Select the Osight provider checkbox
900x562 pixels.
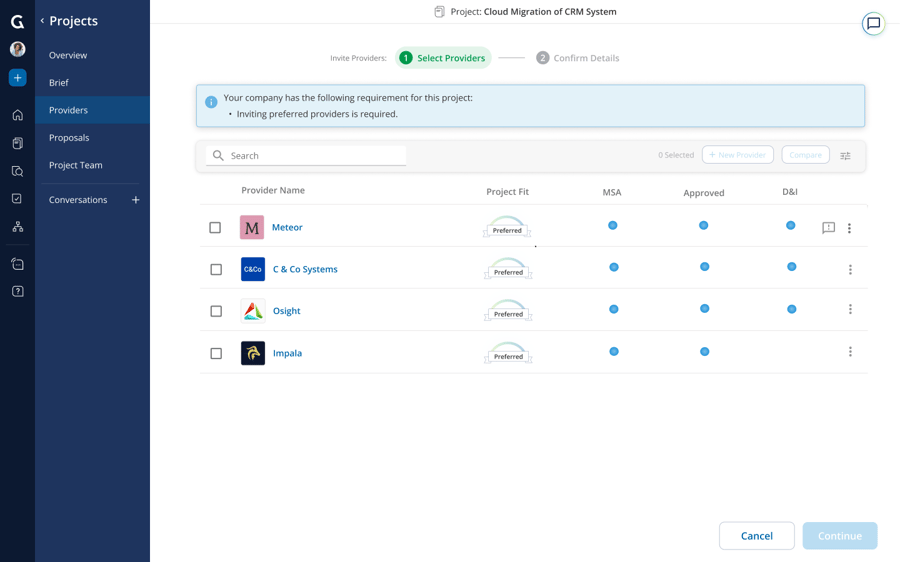coord(216,311)
